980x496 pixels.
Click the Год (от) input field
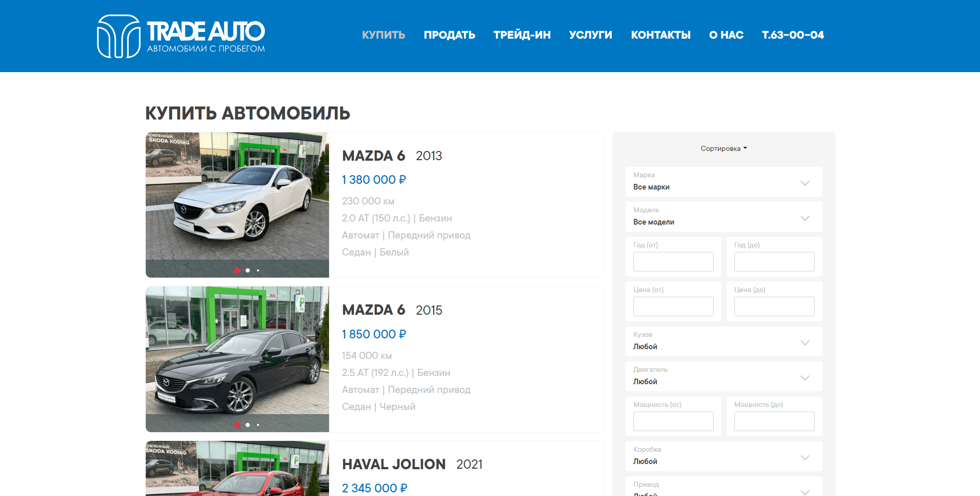pos(673,262)
